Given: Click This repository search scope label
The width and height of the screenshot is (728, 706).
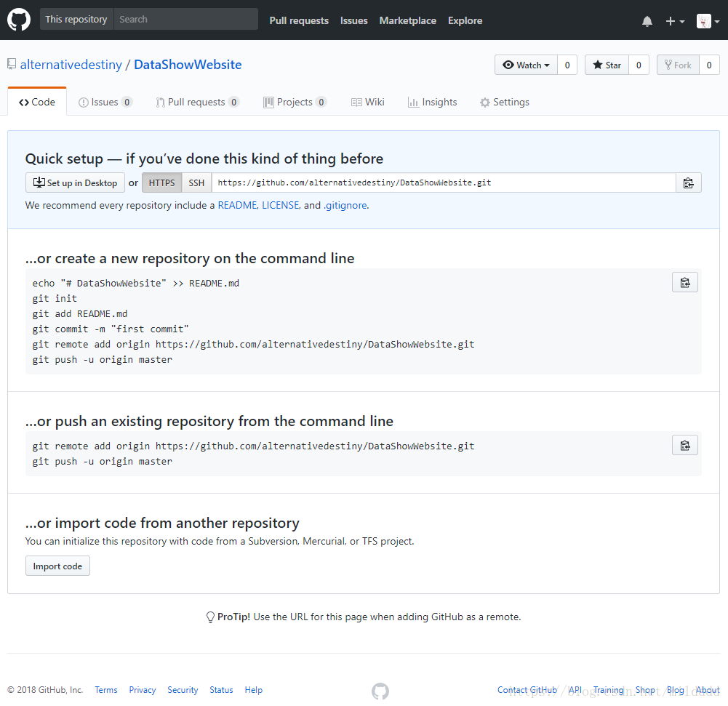Looking at the screenshot, I should coord(76,19).
